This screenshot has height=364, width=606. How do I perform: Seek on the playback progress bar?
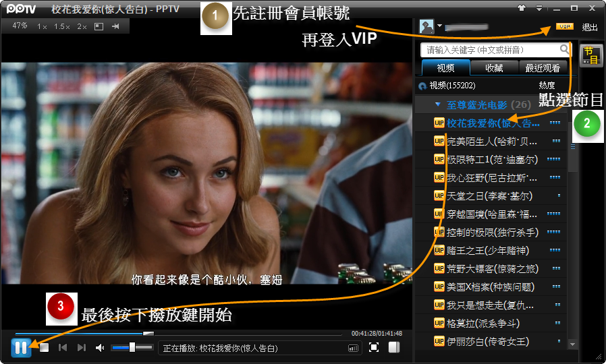(178, 334)
